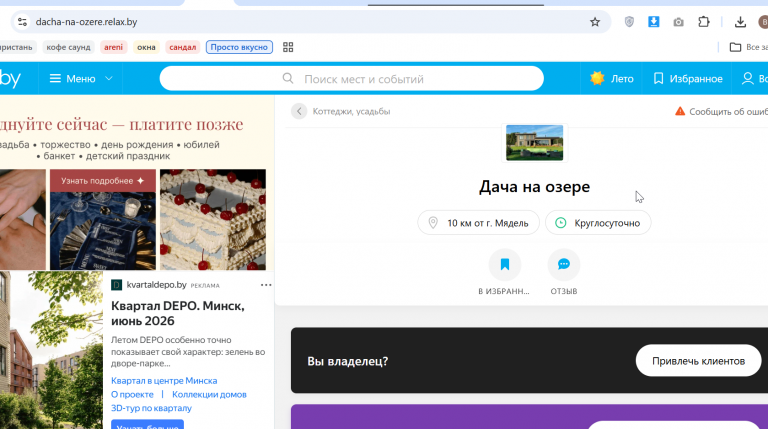Image resolution: width=768 pixels, height=429 pixels.
Task: Add to favorites with bookmark button
Action: coord(504,264)
